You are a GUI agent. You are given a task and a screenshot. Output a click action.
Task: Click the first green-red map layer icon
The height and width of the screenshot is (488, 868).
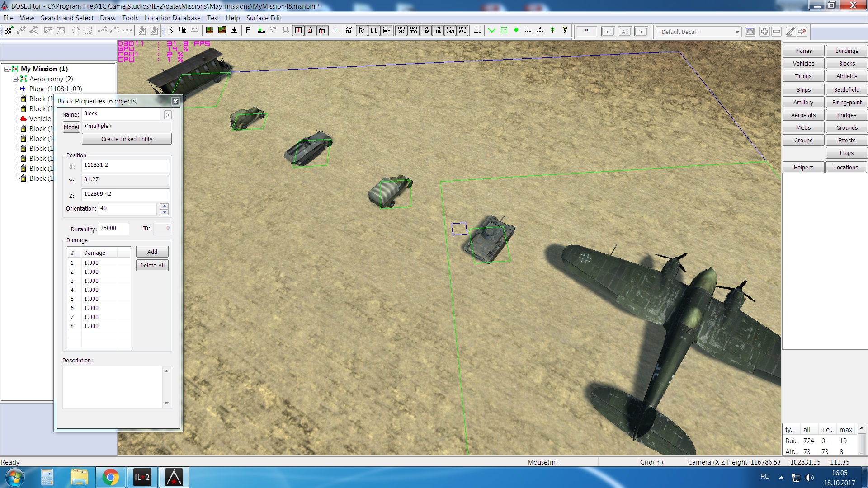[x=210, y=30]
